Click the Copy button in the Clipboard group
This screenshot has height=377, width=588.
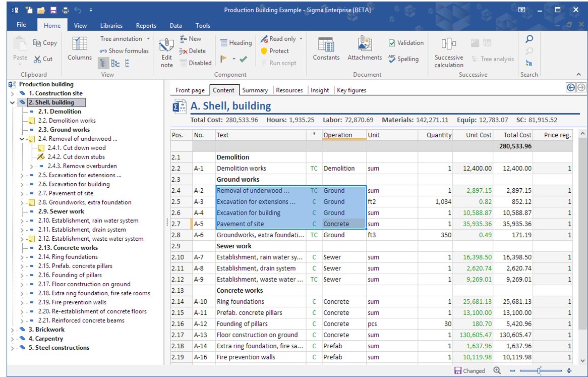(x=45, y=43)
